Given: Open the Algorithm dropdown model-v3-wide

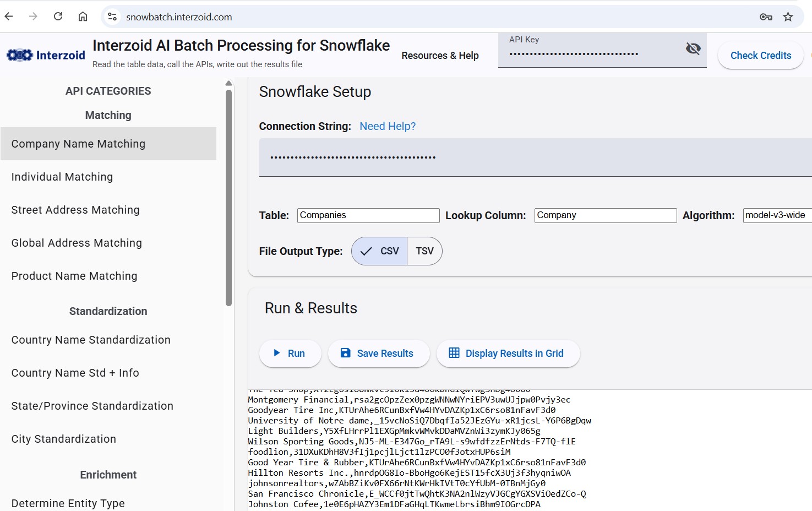Looking at the screenshot, I should [777, 215].
